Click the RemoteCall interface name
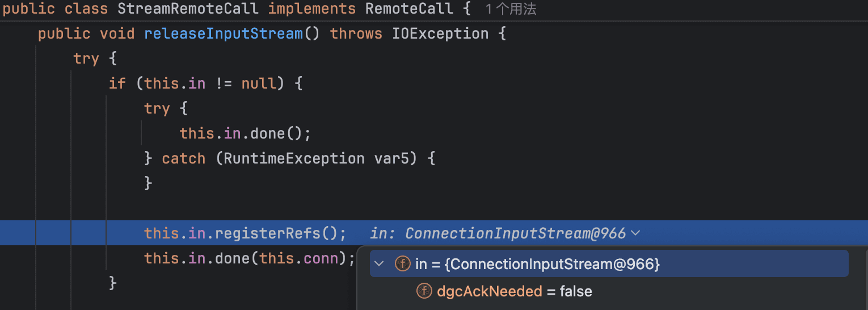Screen dimensions: 868x310 [409, 9]
